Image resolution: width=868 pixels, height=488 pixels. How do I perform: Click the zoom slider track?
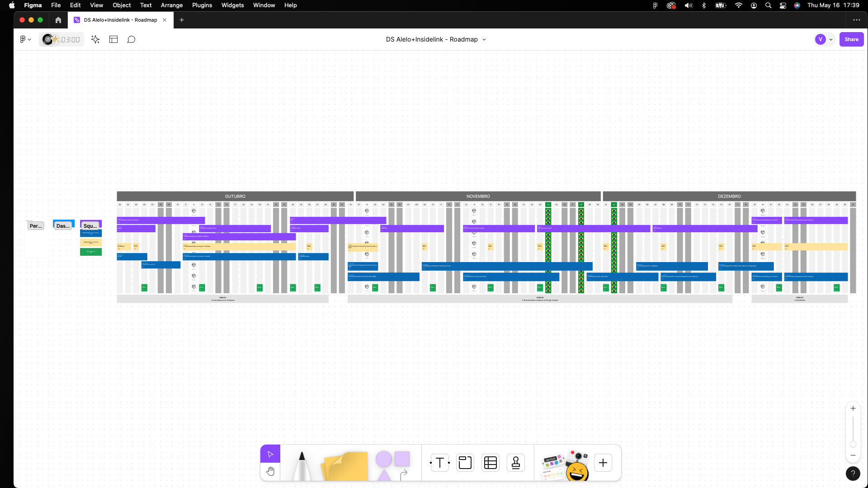click(853, 429)
